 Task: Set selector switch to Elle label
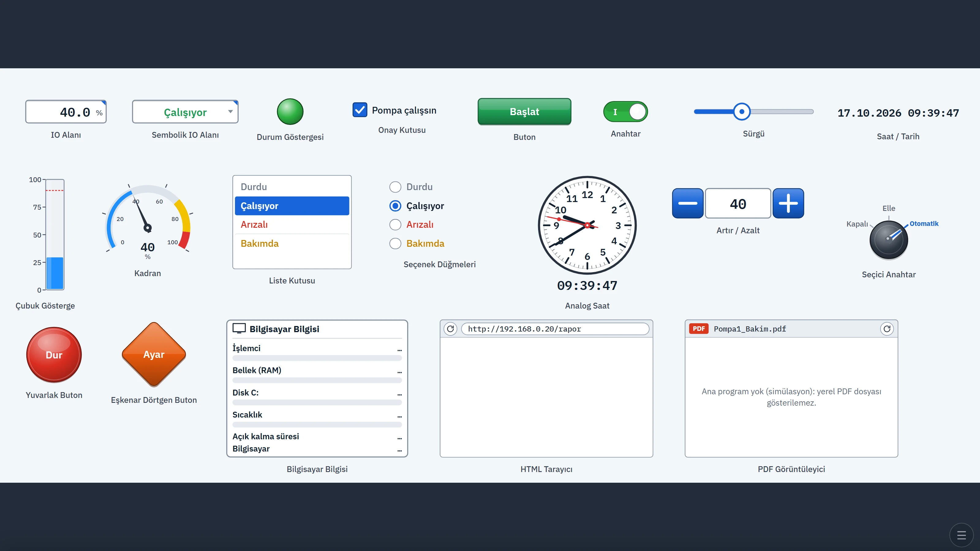tap(889, 208)
